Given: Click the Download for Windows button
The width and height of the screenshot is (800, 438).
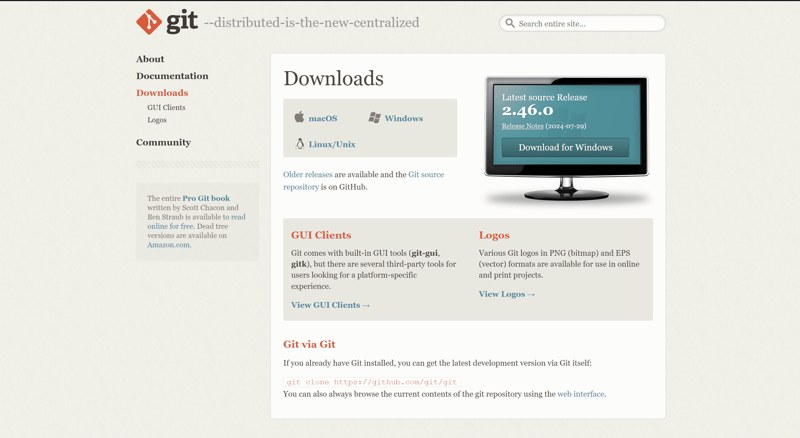Looking at the screenshot, I should click(565, 148).
